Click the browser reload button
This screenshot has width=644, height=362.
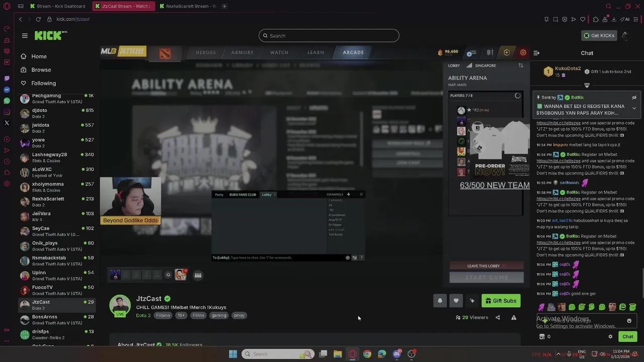pyautogui.click(x=38, y=19)
